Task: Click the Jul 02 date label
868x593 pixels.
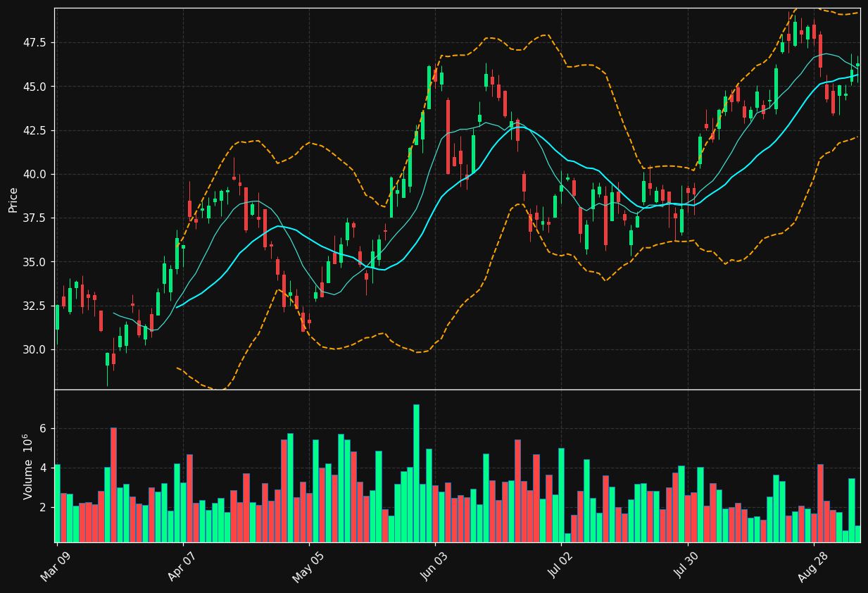Action: point(559,566)
